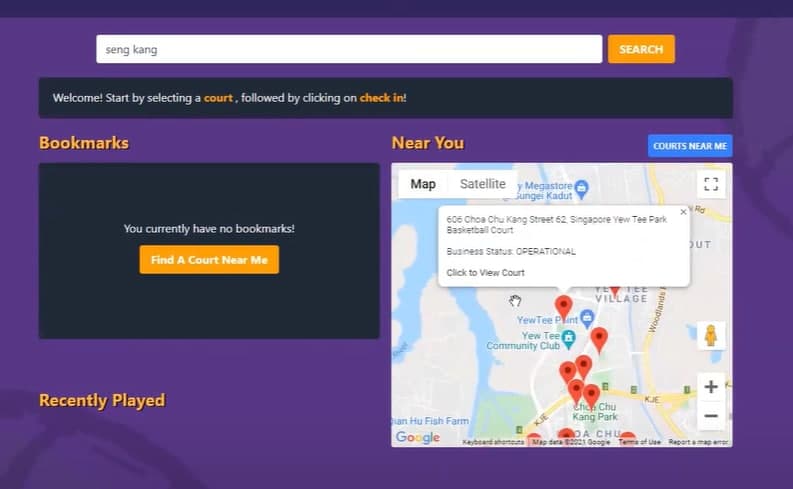Click the red pin below the info popup

pyautogui.click(x=563, y=304)
